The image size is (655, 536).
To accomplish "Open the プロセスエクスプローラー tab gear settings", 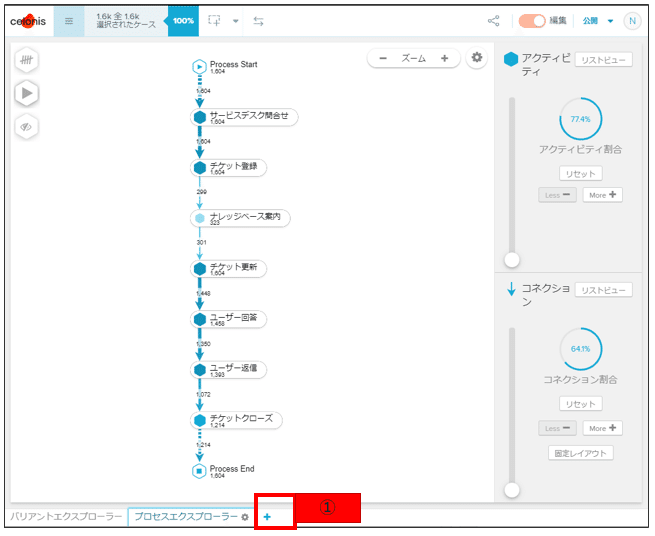I will coord(245,517).
